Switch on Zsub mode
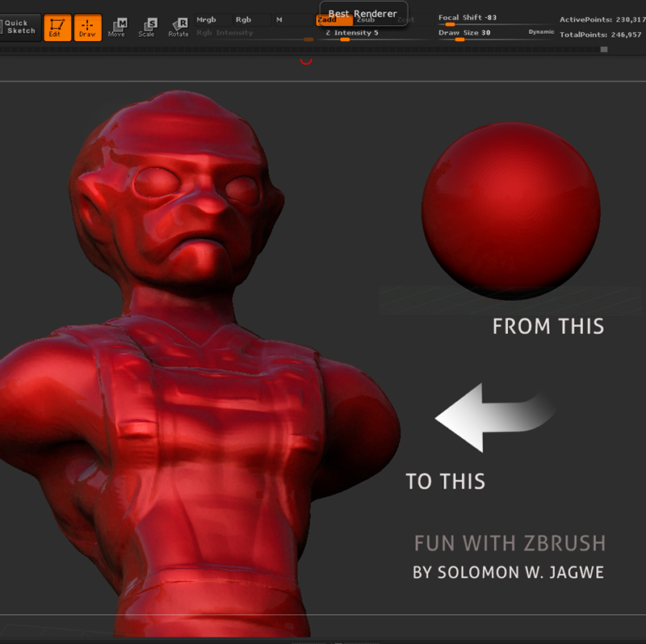This screenshot has width=646, height=644. tap(373, 19)
